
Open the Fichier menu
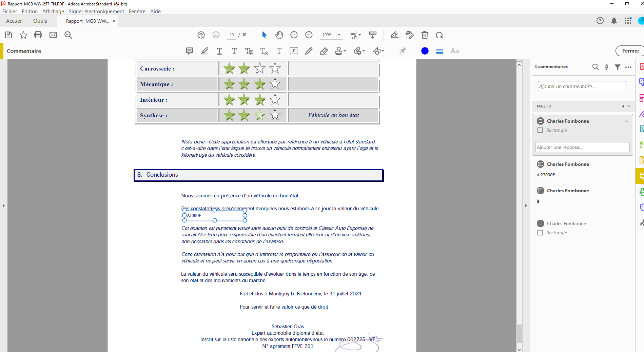point(9,12)
